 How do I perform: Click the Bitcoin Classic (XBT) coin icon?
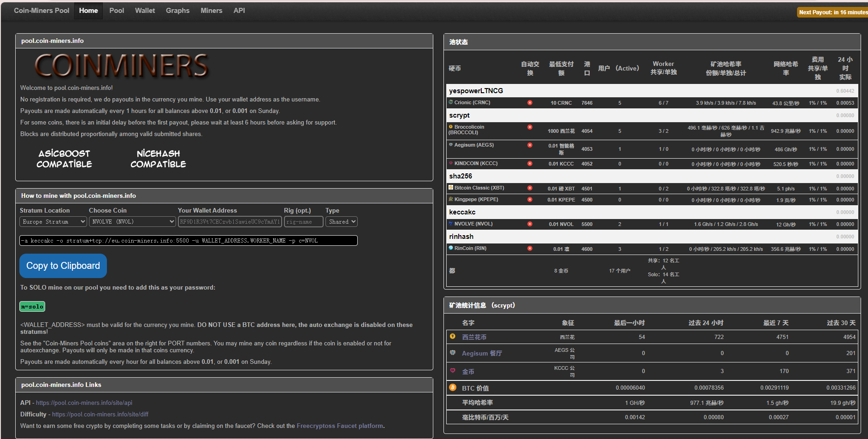[451, 188]
